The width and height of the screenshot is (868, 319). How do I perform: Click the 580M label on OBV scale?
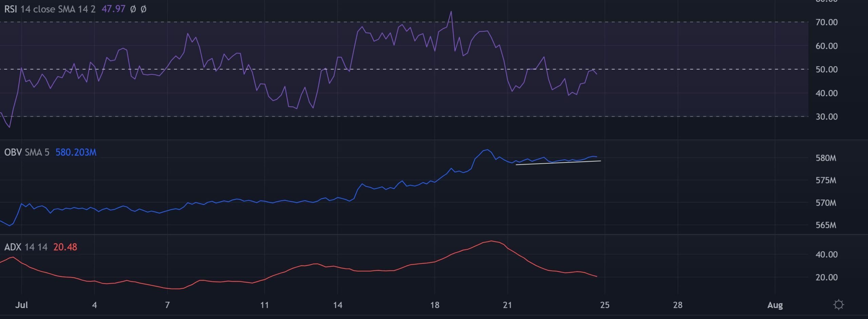[x=826, y=158]
